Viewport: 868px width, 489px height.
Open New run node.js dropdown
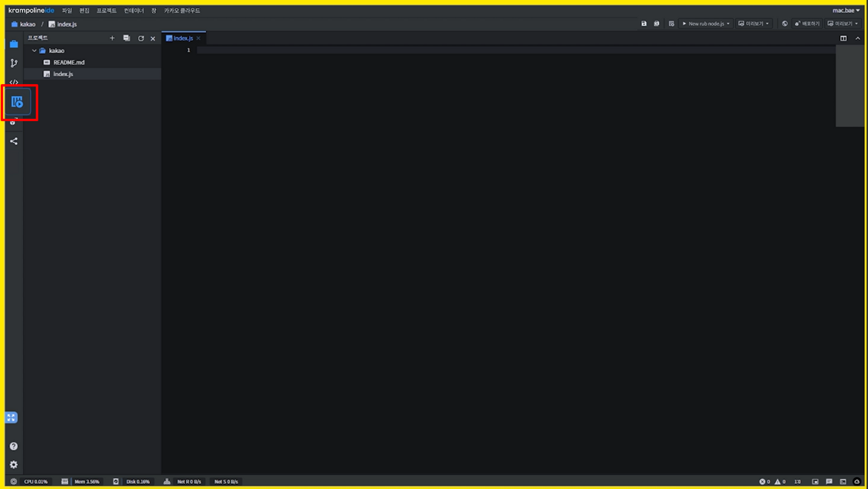706,24
